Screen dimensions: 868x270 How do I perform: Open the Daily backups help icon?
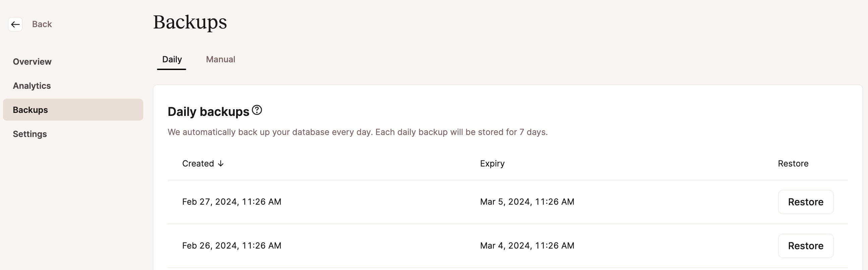(257, 110)
